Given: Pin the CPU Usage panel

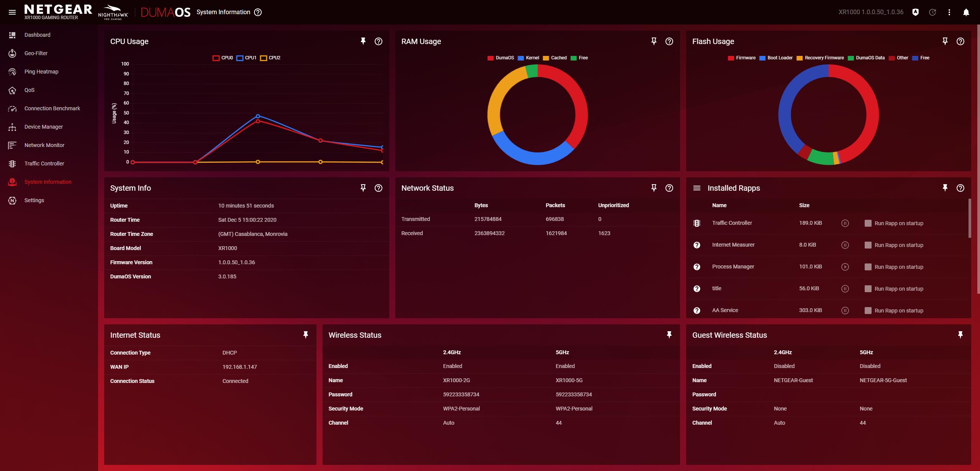Looking at the screenshot, I should tap(363, 41).
